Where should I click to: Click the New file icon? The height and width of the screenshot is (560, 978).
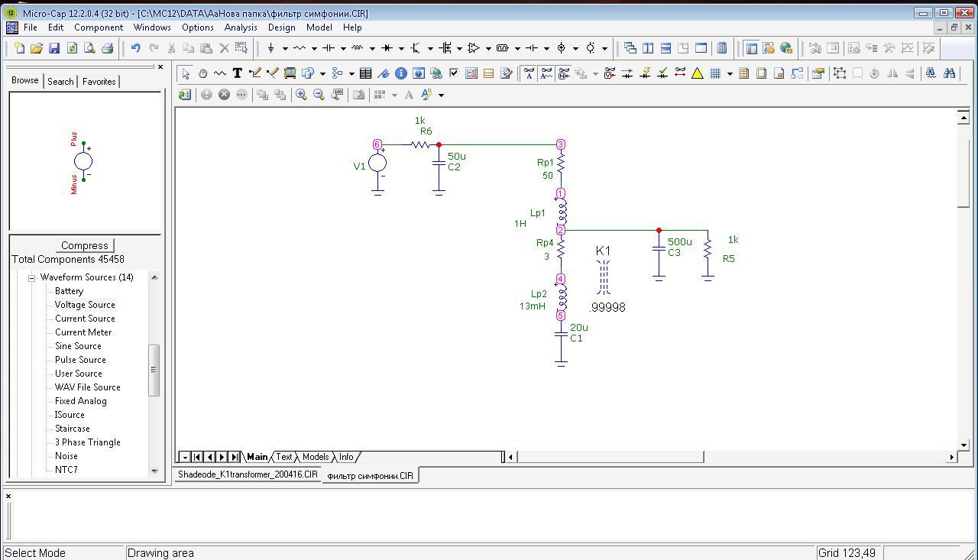coord(19,48)
